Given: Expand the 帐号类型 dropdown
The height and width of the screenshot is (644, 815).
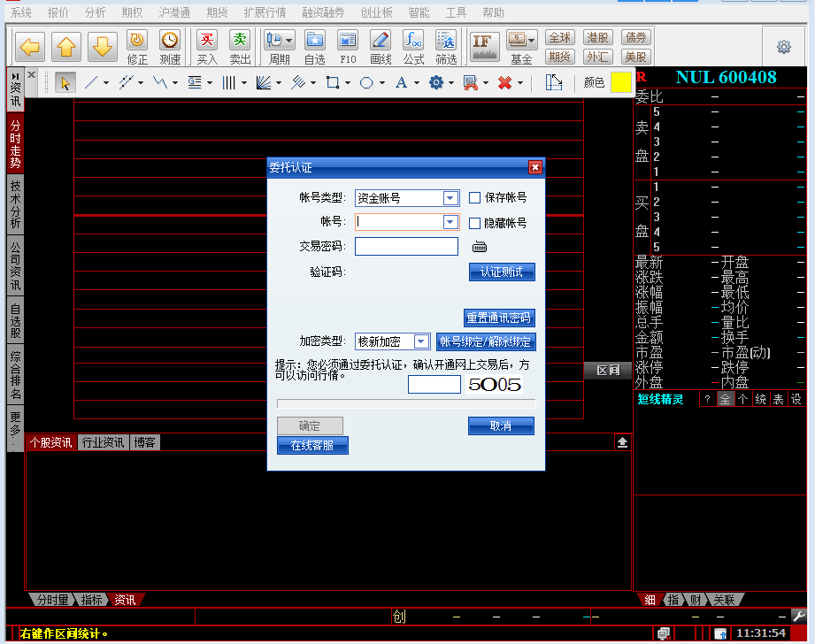Looking at the screenshot, I should click(x=450, y=198).
